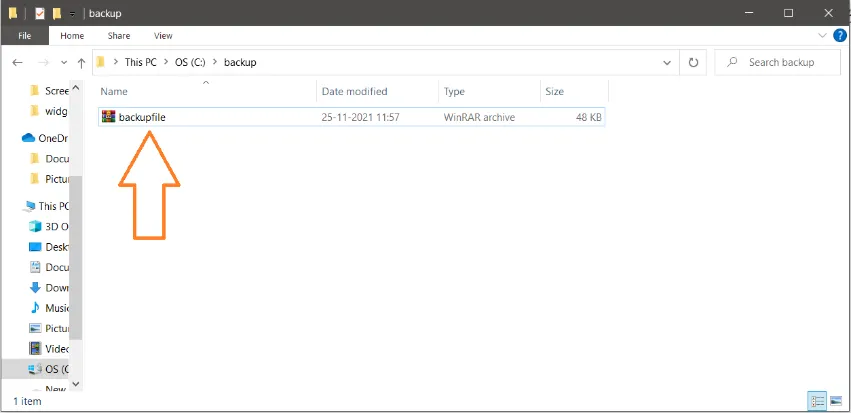Click the Properties quick access icon
This screenshot has height=413, width=851.
coord(40,14)
